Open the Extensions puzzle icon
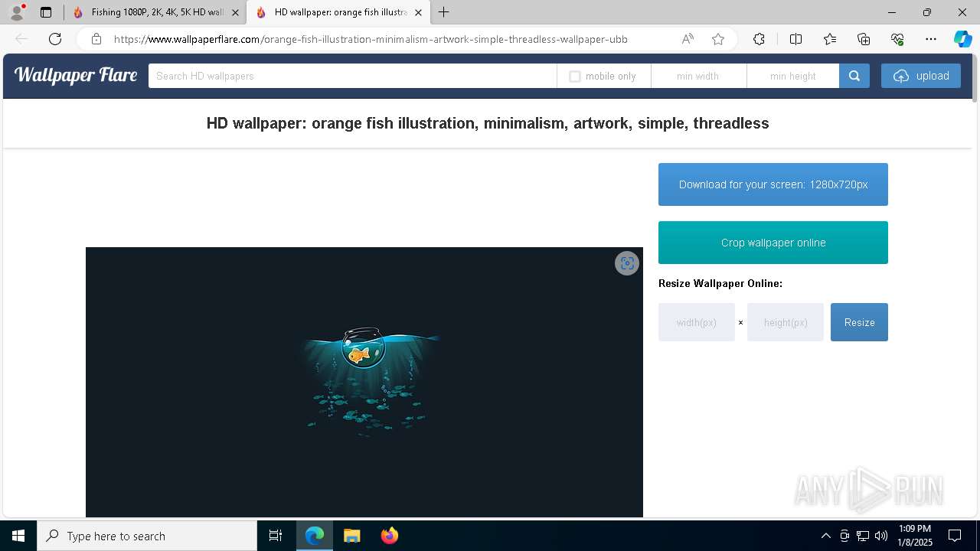This screenshot has width=980, height=551. coord(759,39)
